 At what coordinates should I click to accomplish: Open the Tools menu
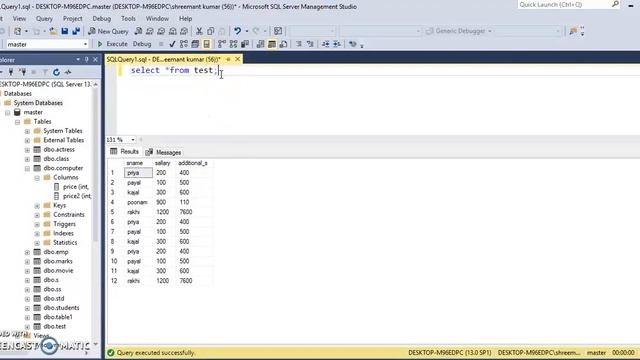(x=128, y=19)
